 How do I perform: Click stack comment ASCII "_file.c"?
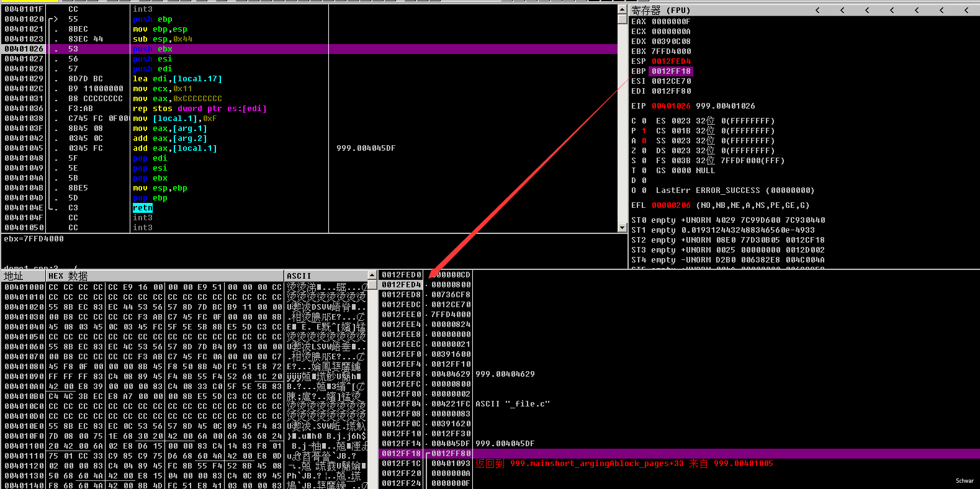pyautogui.click(x=513, y=404)
